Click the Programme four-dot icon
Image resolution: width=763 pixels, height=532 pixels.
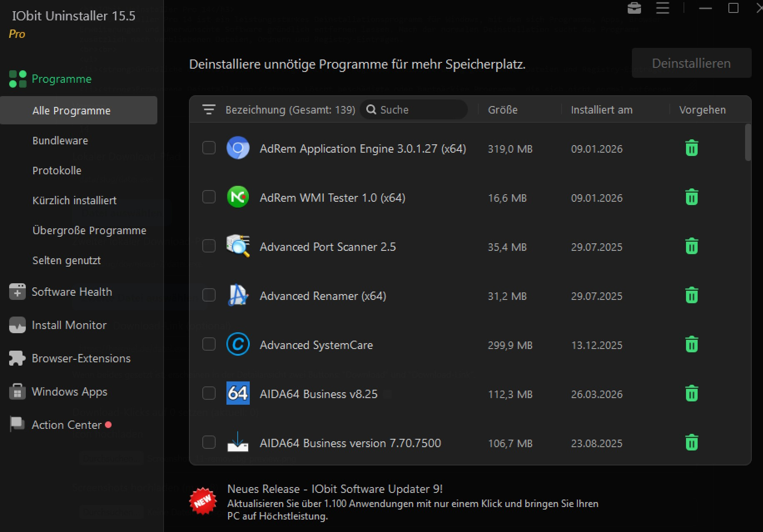tap(17, 79)
